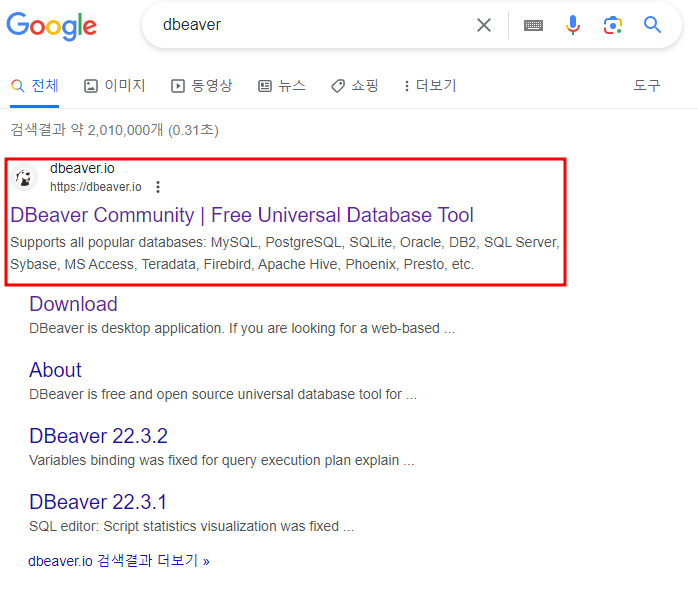Click the dbeaver.io site favicon
698x600 pixels.
pyautogui.click(x=24, y=177)
